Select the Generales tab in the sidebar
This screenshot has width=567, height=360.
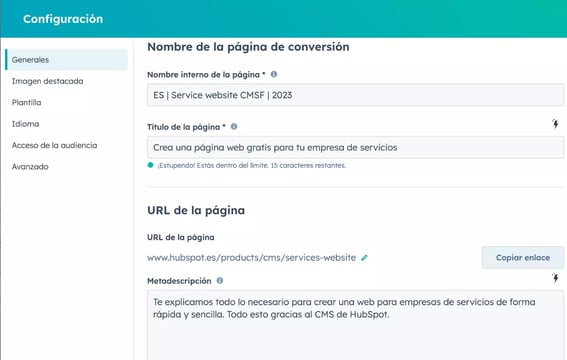coord(67,60)
